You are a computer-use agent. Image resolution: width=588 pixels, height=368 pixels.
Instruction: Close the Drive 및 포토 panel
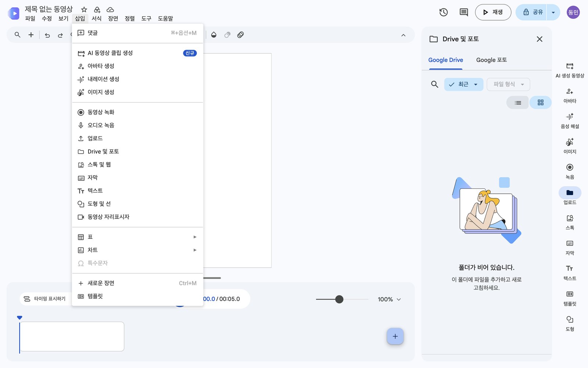coord(539,39)
